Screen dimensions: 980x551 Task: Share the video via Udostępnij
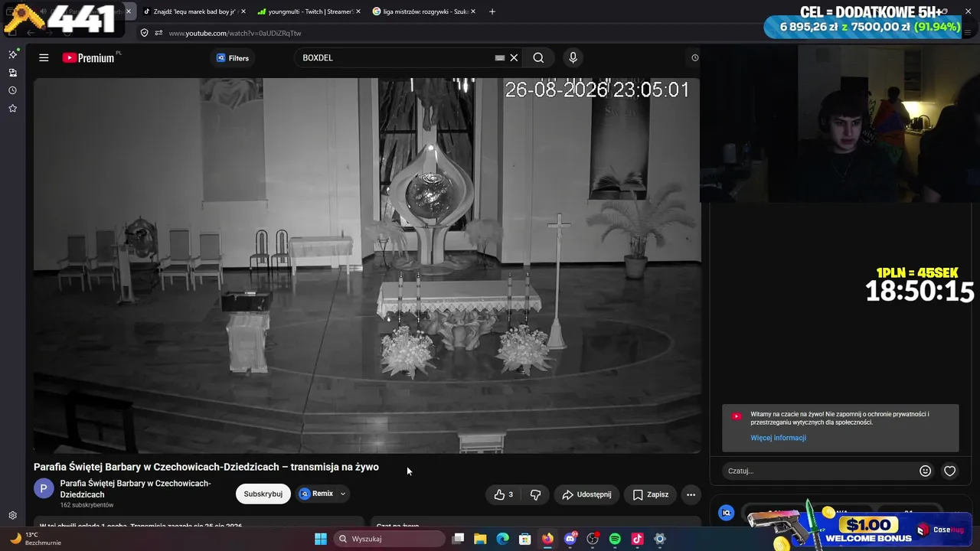tap(586, 494)
